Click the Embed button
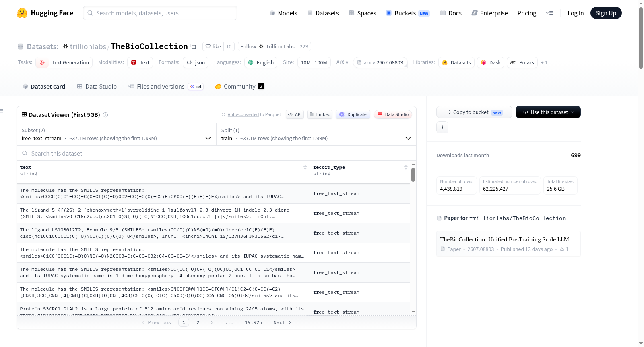This screenshot has width=644, height=347. pos(320,114)
